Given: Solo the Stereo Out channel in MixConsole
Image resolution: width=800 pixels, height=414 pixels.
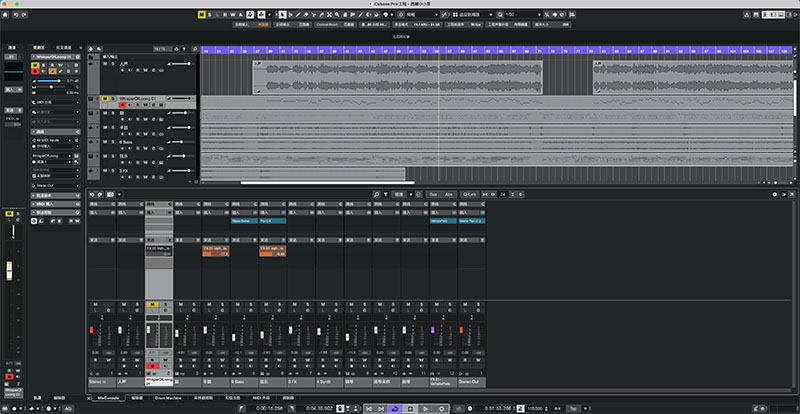Looking at the screenshot, I should [478, 304].
